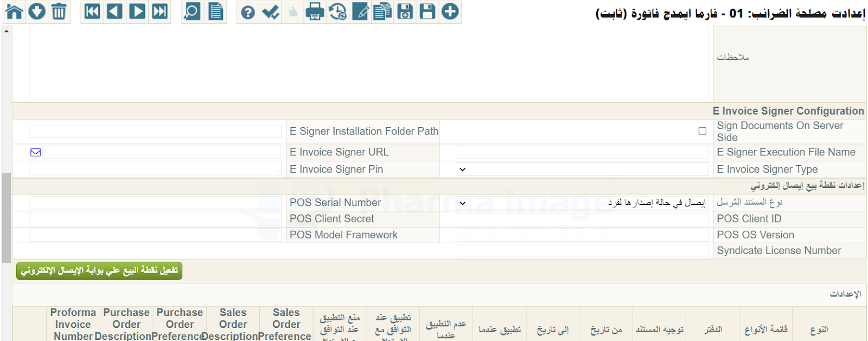Click vertical scrollbar up arrow
Screen dimensions: 868x341
7,31
